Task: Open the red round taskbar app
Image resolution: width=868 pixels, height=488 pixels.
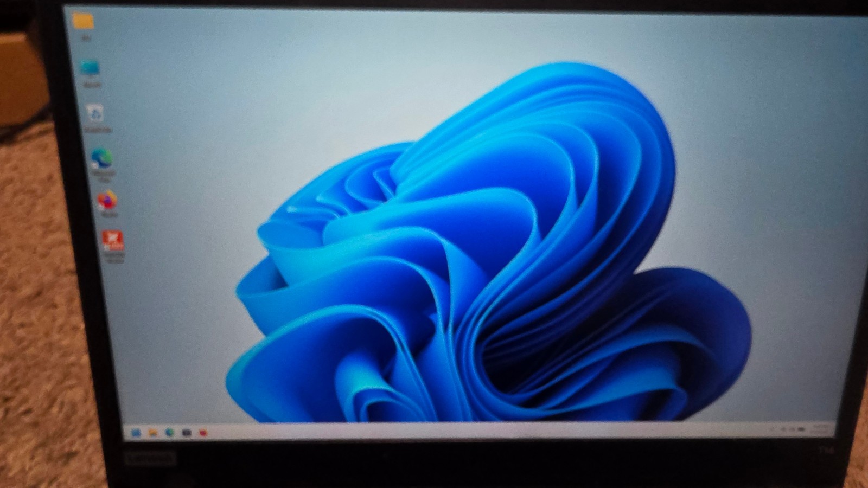Action: tap(203, 432)
